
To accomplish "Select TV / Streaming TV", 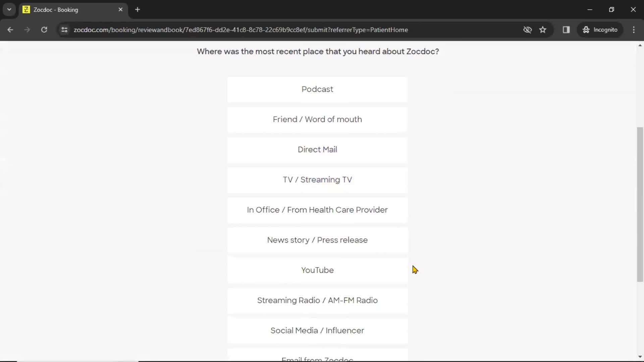I will [317, 180].
